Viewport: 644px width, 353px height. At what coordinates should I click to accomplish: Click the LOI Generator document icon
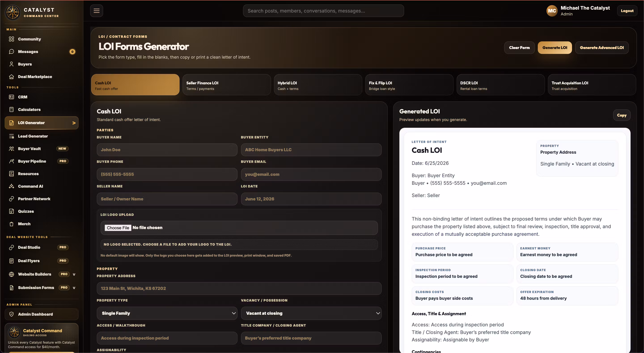(x=11, y=123)
